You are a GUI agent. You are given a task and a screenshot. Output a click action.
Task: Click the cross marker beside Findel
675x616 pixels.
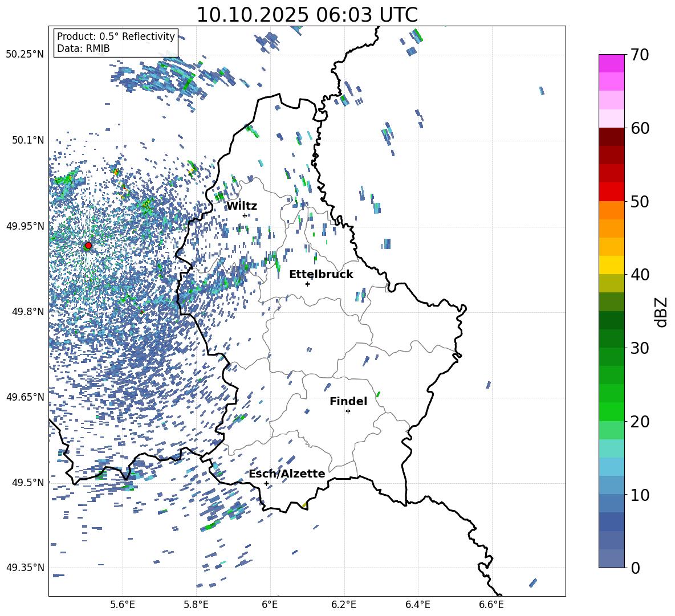click(x=348, y=411)
